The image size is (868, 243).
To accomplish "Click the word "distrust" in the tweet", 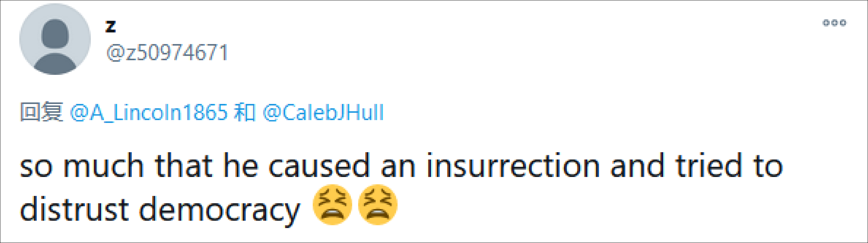I will [x=75, y=209].
